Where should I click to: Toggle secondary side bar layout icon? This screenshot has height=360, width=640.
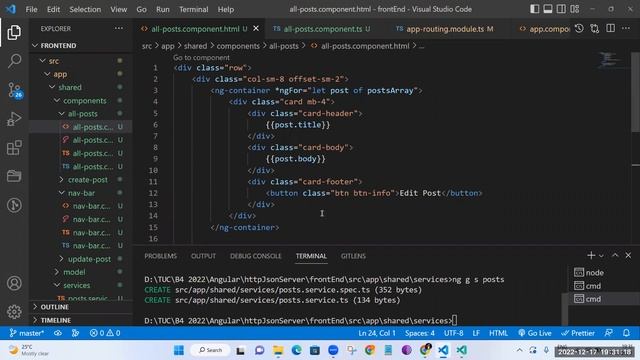point(561,9)
